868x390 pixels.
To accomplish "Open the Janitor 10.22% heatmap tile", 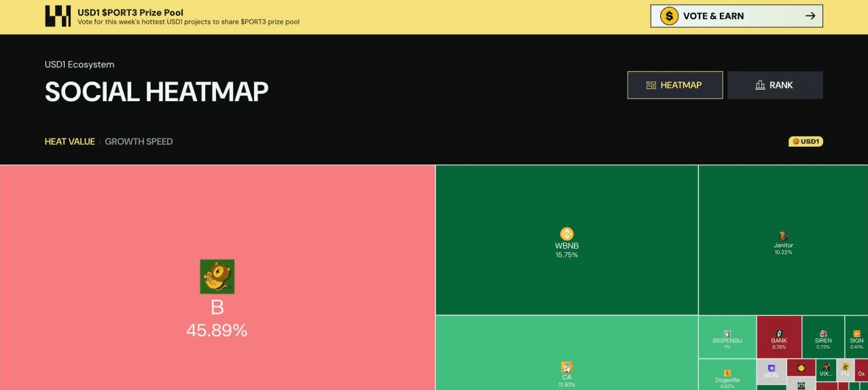I will (x=783, y=240).
